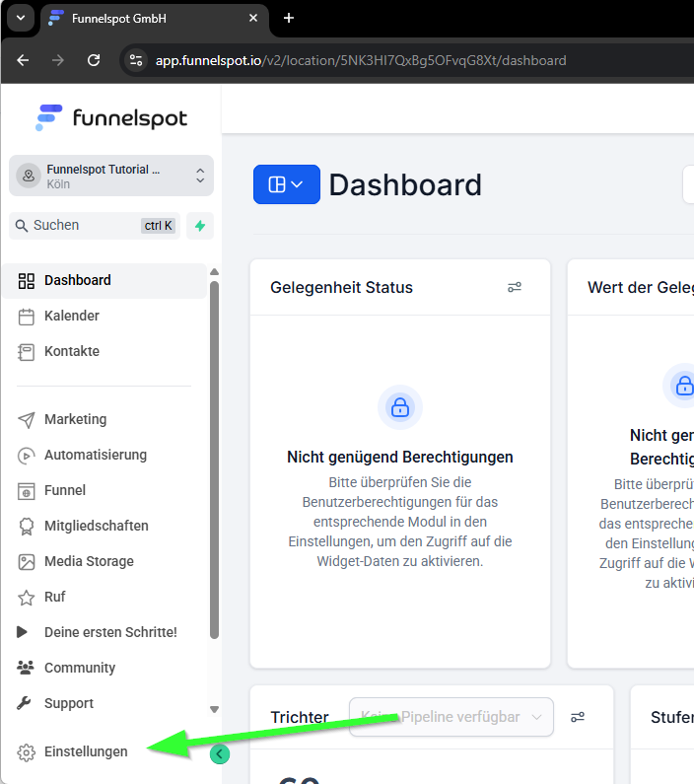Open the Funnelspot Tutorial location switcher
Screen dimensions: 694x784
111,176
